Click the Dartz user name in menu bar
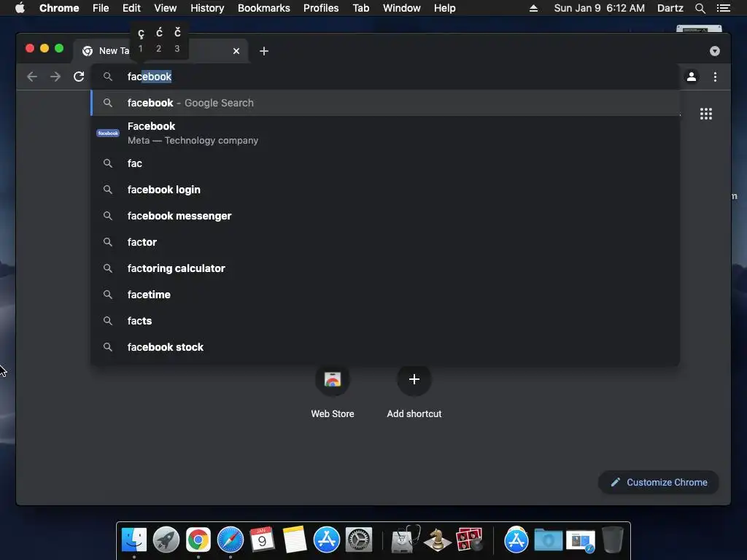 670,8
